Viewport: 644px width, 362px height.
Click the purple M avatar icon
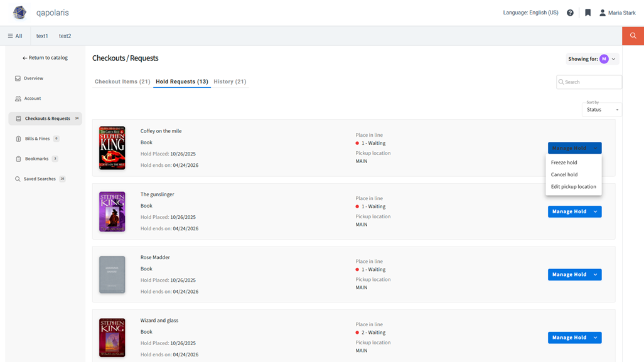604,59
